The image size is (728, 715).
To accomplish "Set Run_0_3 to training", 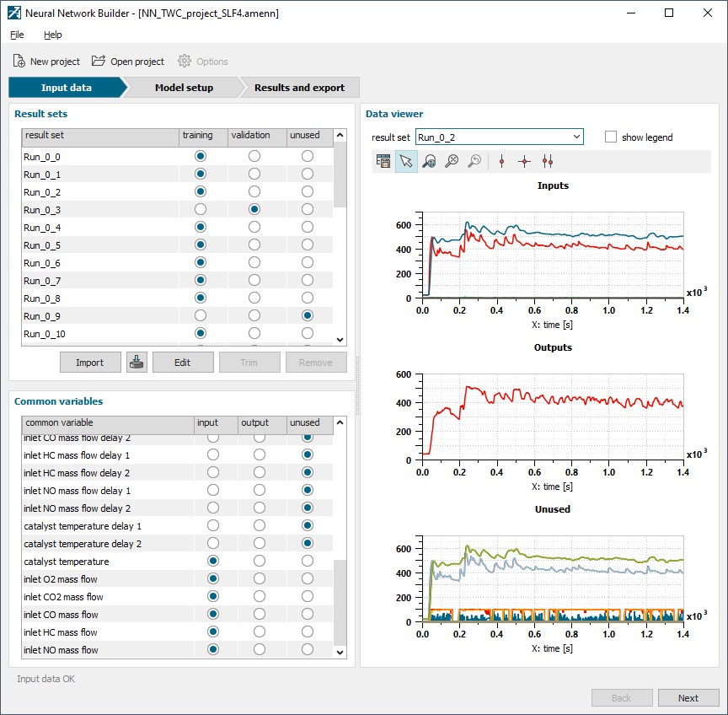I will tap(200, 209).
